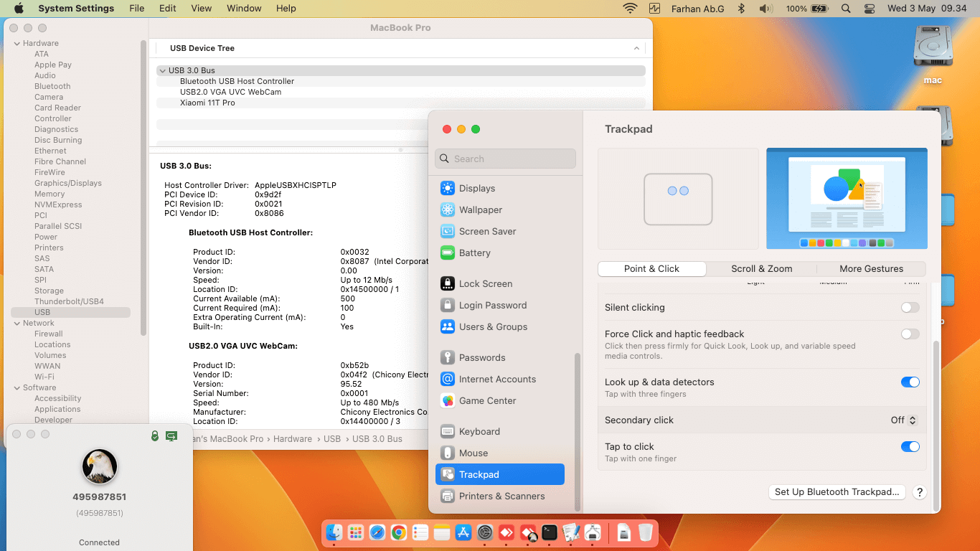
Task: Open Game Center settings
Action: 487,400
